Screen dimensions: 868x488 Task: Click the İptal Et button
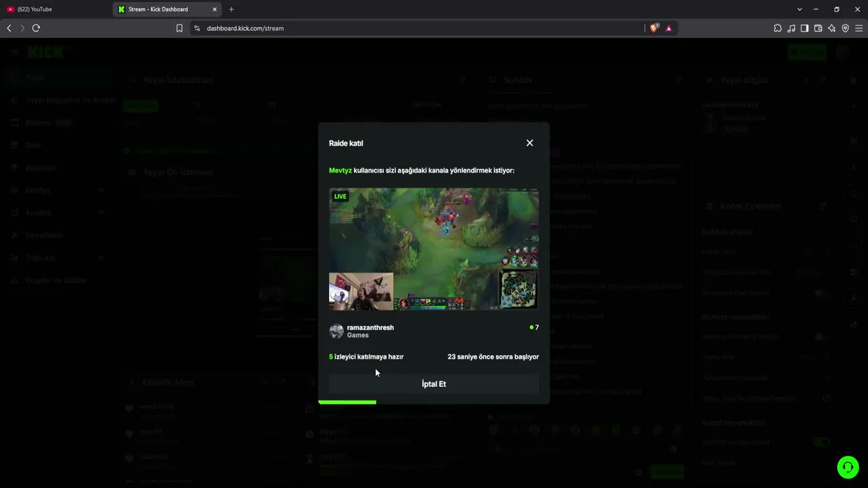point(434,384)
